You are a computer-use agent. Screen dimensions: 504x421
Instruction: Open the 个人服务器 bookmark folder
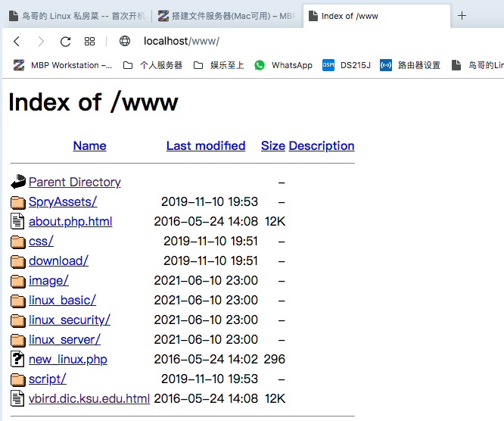click(x=153, y=65)
